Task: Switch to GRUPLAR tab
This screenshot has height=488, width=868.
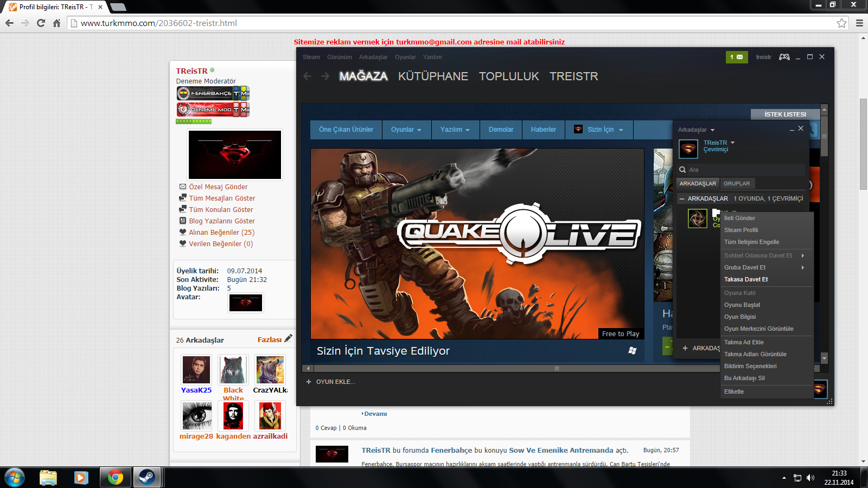Action: pos(737,183)
